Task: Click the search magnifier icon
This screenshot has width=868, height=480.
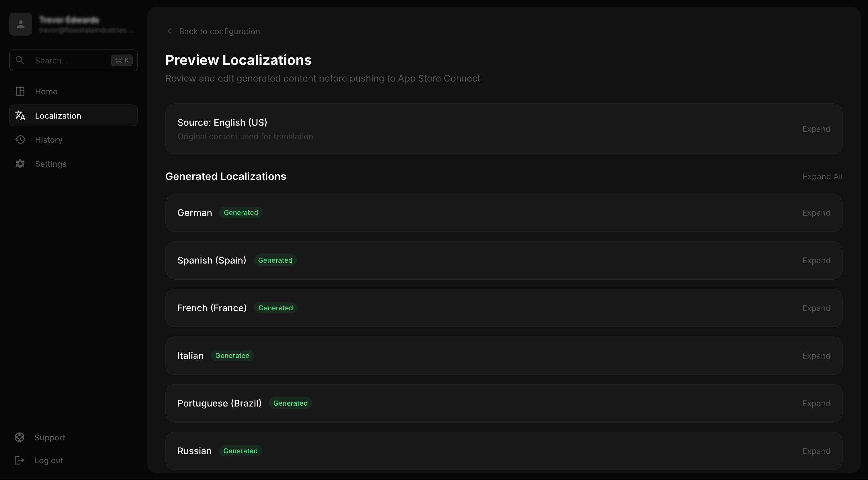Action: tap(20, 60)
